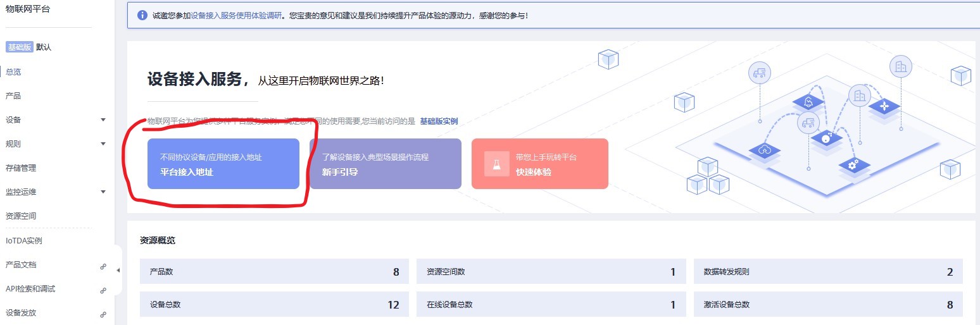Click 基础版实例 link

439,121
